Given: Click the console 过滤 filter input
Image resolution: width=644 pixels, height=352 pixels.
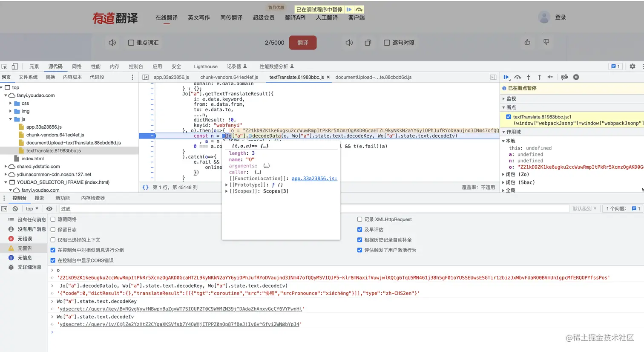Looking at the screenshot, I should click(x=315, y=209).
